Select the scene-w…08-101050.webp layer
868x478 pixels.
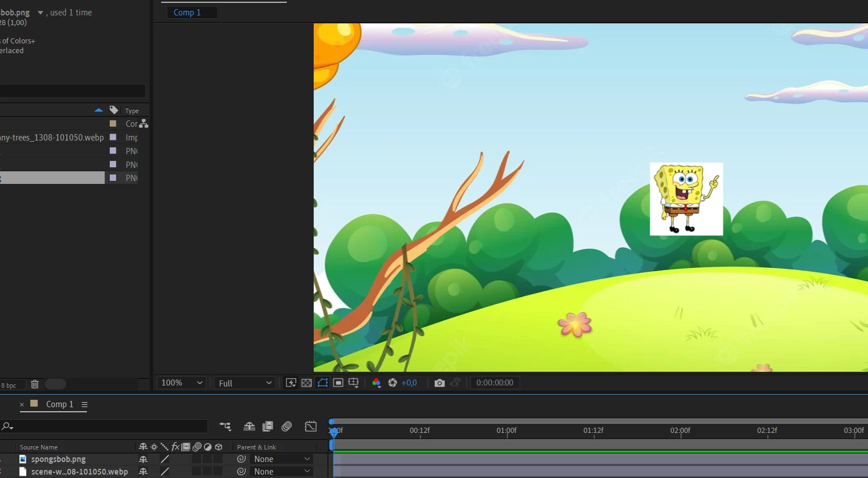coord(79,472)
